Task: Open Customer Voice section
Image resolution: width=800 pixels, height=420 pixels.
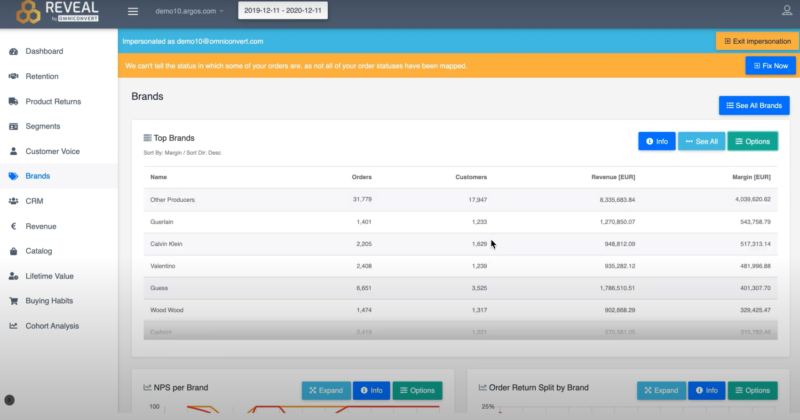Action: tap(53, 152)
